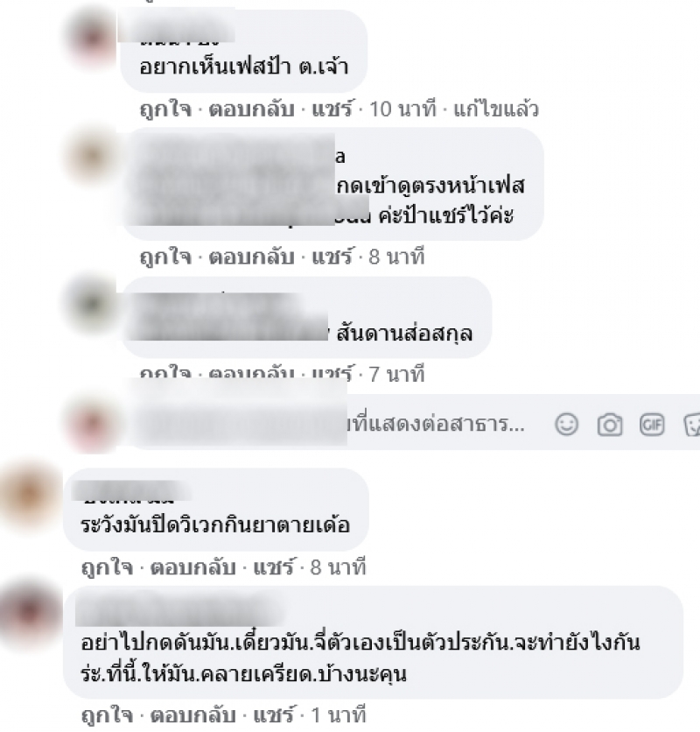The width and height of the screenshot is (700, 732).
Task: Reply to the ระวังมันปิดวิเวก comment
Action: (192, 567)
